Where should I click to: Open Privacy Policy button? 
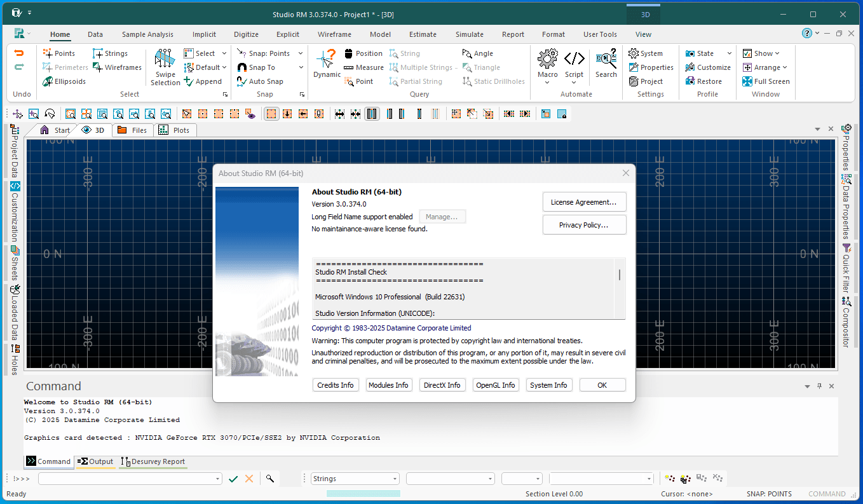[584, 225]
